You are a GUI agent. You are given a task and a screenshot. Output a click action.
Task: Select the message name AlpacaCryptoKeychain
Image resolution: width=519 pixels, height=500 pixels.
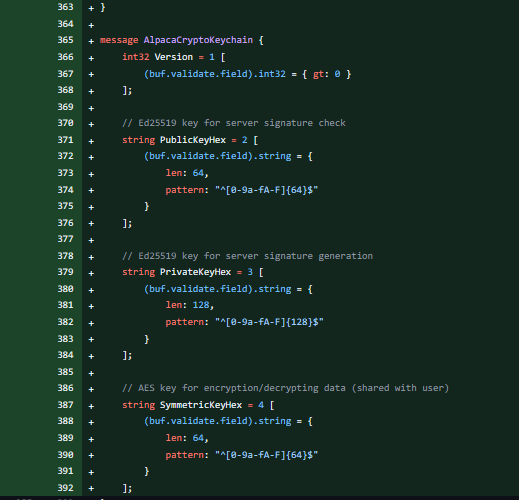tap(198, 40)
